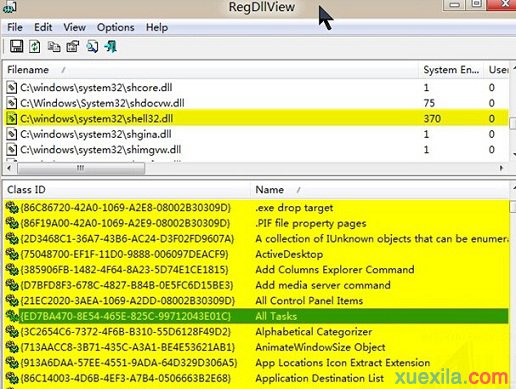Click the 'All Control Panel Items' name

click(x=309, y=300)
